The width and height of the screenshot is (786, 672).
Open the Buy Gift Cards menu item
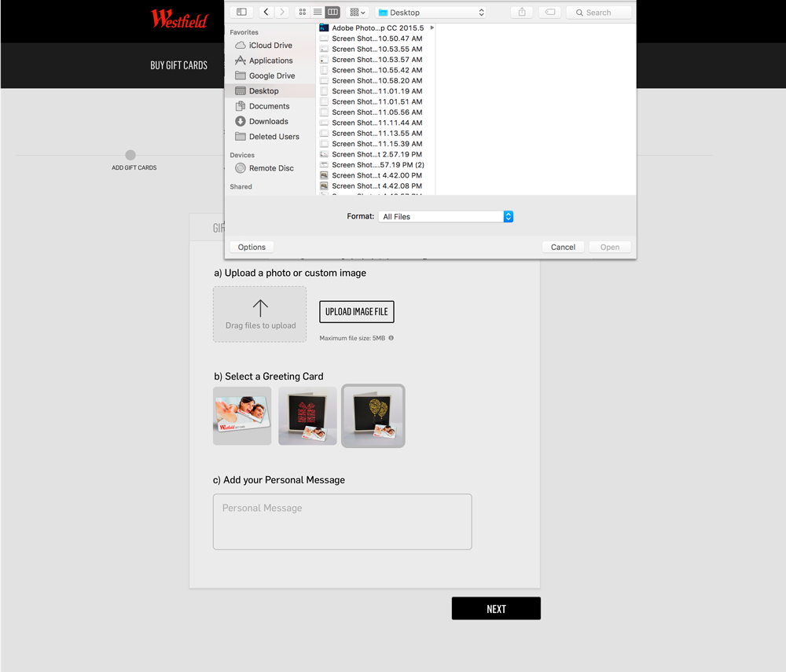(x=179, y=65)
